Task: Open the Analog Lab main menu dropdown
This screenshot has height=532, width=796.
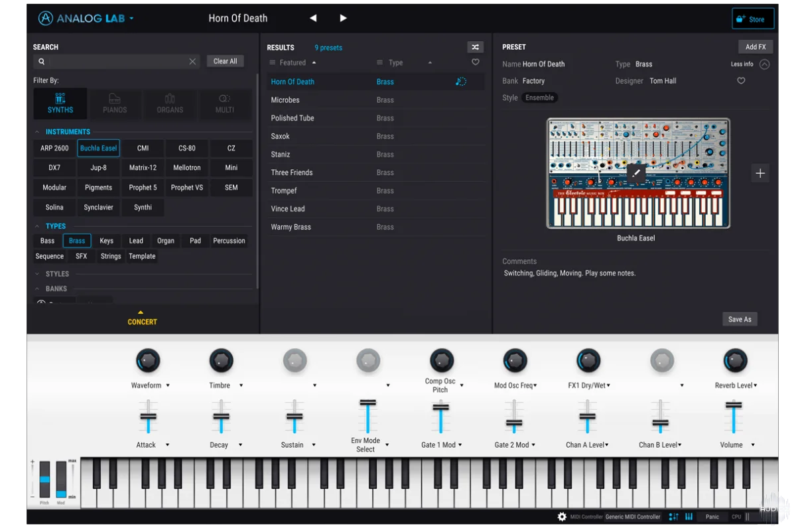Action: click(x=131, y=19)
